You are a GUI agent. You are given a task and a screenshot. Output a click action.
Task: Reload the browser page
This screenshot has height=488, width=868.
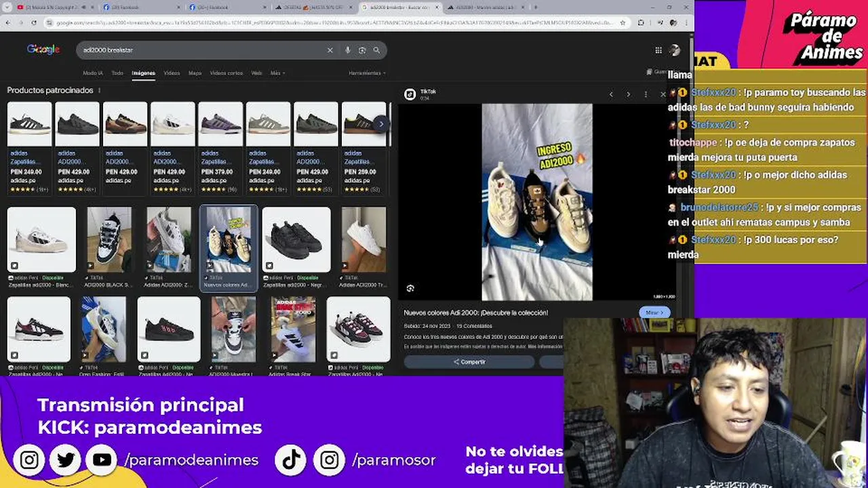click(x=34, y=22)
